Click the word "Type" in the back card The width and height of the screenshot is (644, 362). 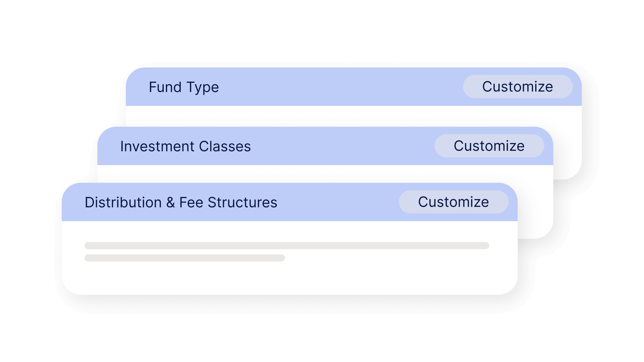(x=203, y=88)
